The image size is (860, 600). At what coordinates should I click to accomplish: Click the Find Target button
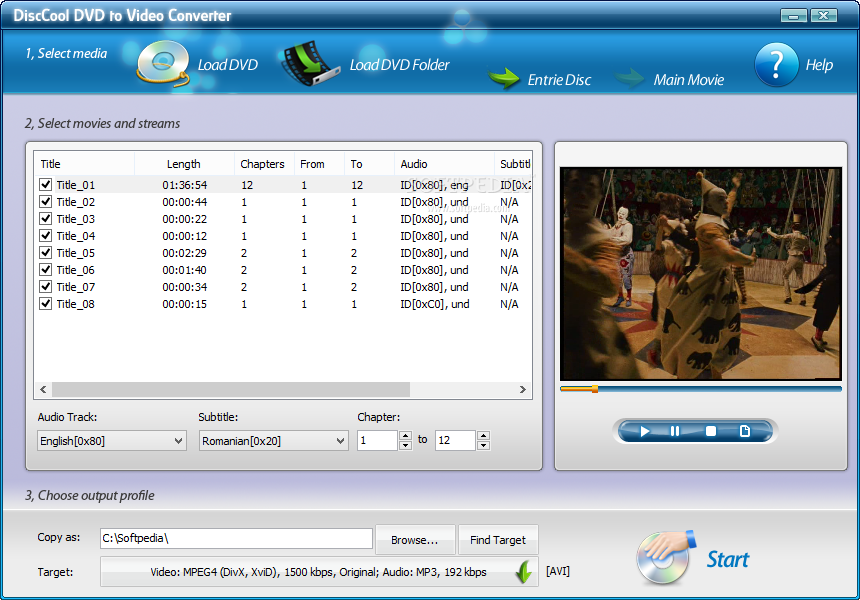pos(498,540)
